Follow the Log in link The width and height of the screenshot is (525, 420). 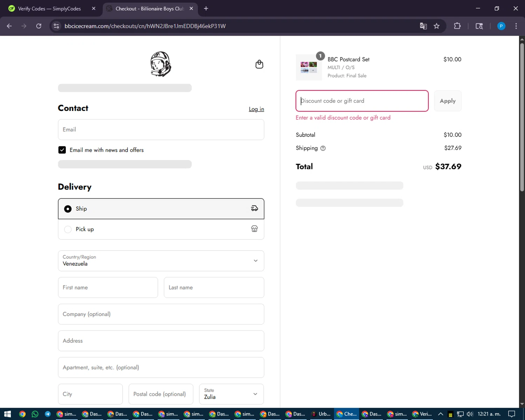(x=256, y=109)
